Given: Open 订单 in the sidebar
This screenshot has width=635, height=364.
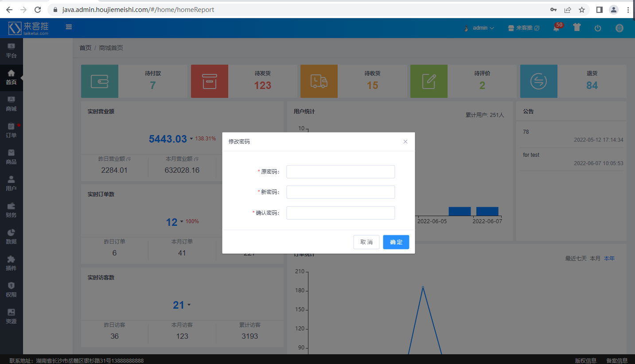Looking at the screenshot, I should pos(11,131).
